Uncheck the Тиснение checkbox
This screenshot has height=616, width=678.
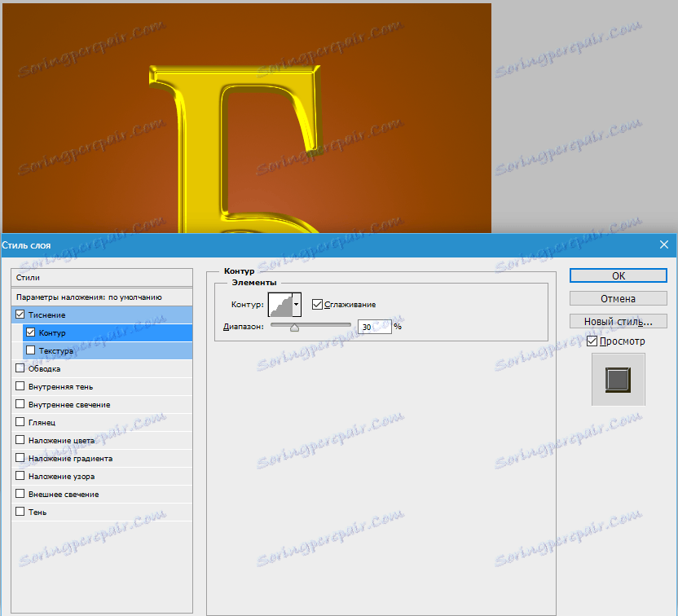(x=20, y=315)
